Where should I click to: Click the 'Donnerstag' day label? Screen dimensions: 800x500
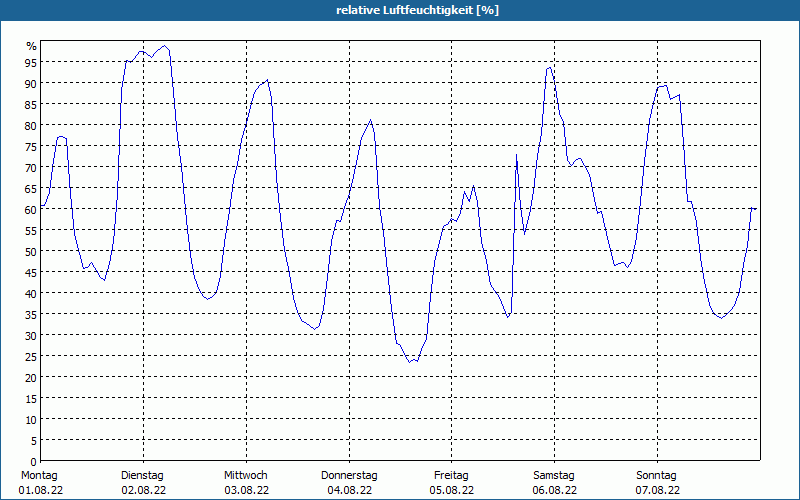tap(349, 476)
